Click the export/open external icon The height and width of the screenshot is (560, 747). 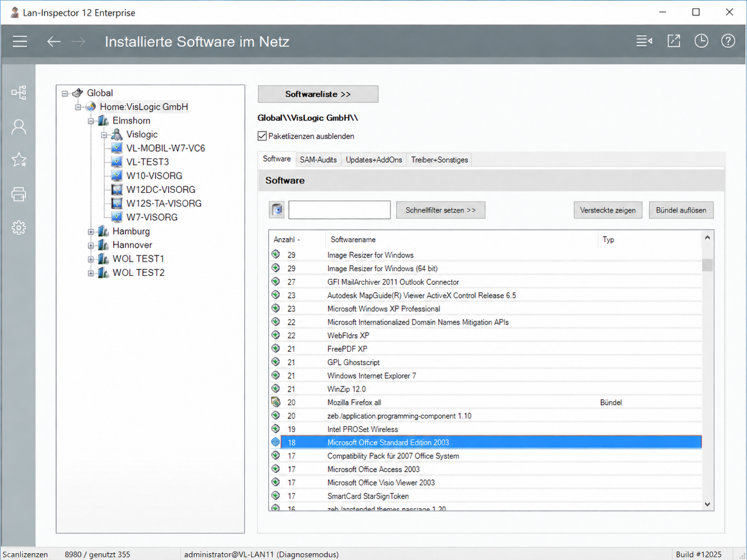pos(674,41)
